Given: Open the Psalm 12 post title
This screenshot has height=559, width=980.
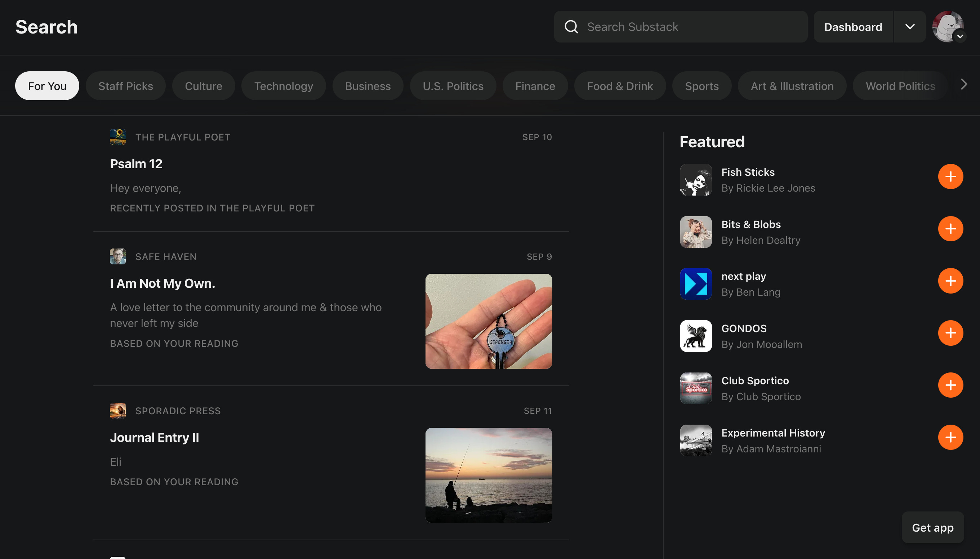Looking at the screenshot, I should point(136,164).
